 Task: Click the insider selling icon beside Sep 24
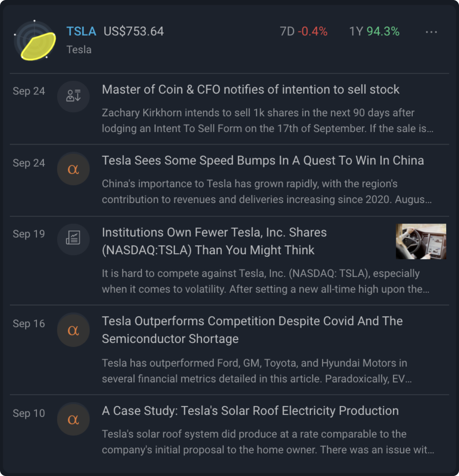tap(73, 96)
